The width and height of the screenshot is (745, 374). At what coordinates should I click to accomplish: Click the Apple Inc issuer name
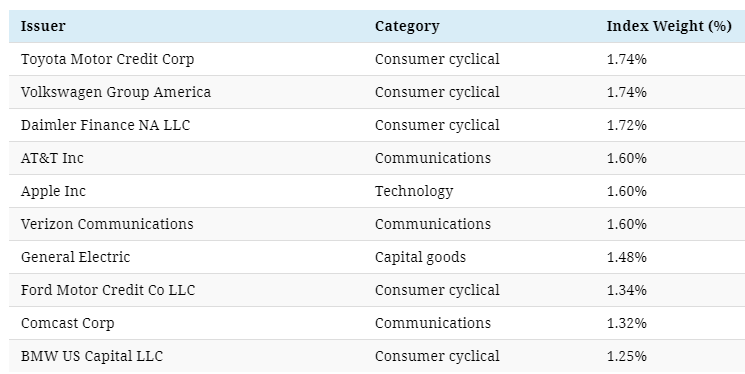tap(53, 191)
